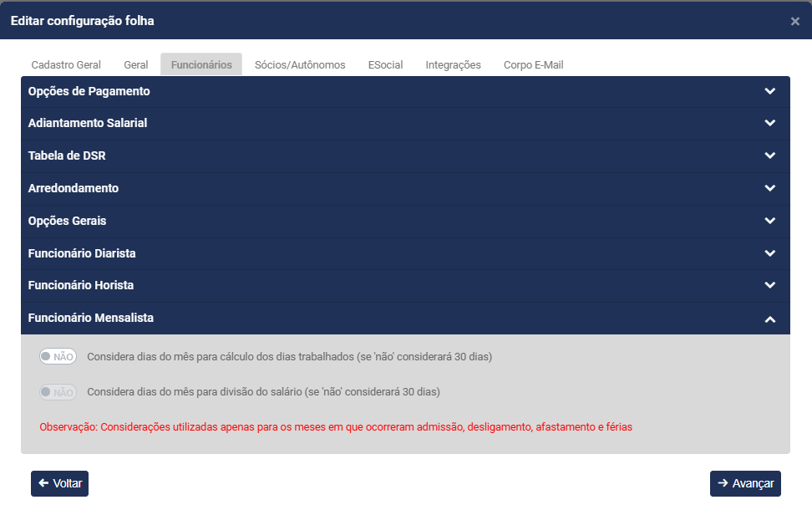The image size is (812, 510).
Task: Open the Corpo E-Mail tab
Action: 533,64
